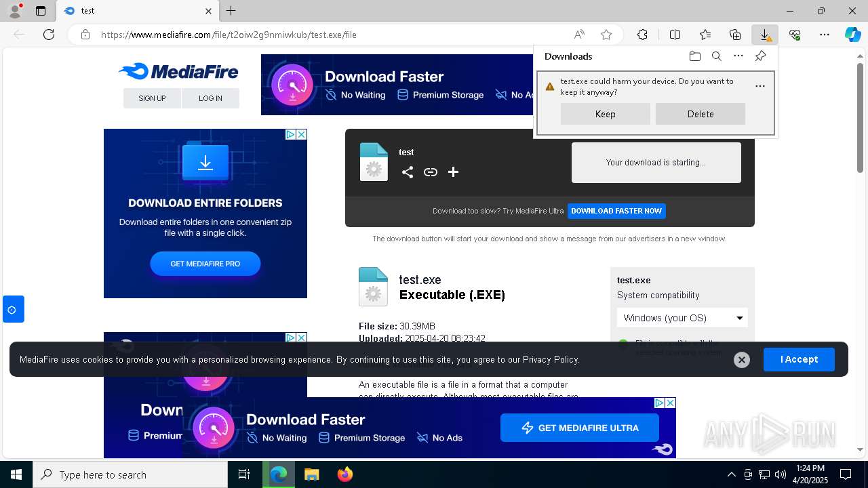Screen dimensions: 868x488
Task: Open Task View on taskbar
Action: [244, 474]
